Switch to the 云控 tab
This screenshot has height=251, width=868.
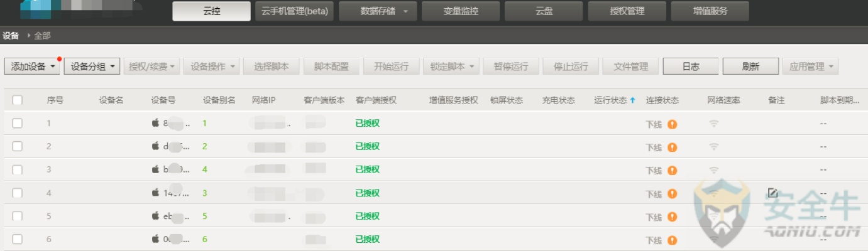pos(211,11)
